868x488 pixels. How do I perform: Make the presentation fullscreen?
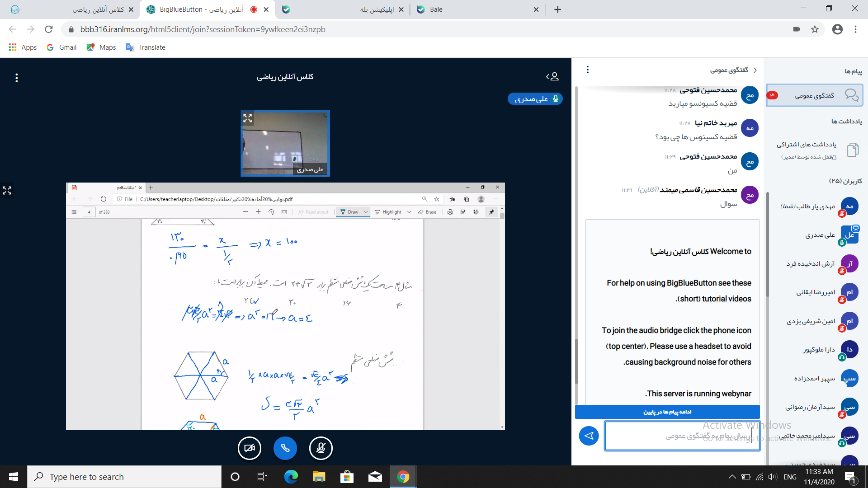pos(7,190)
